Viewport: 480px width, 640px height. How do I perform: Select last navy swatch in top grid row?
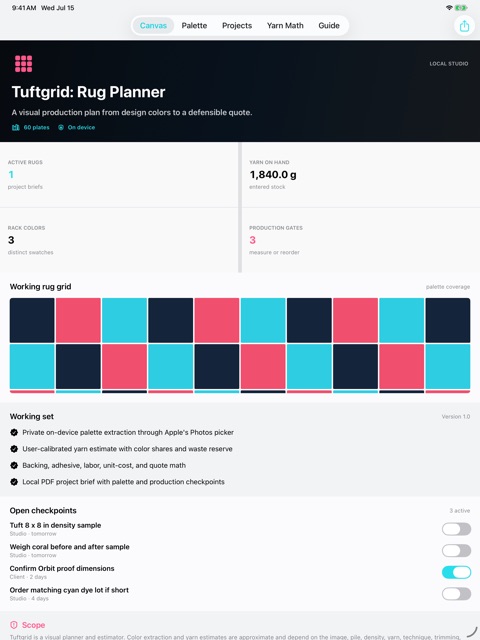point(448,320)
